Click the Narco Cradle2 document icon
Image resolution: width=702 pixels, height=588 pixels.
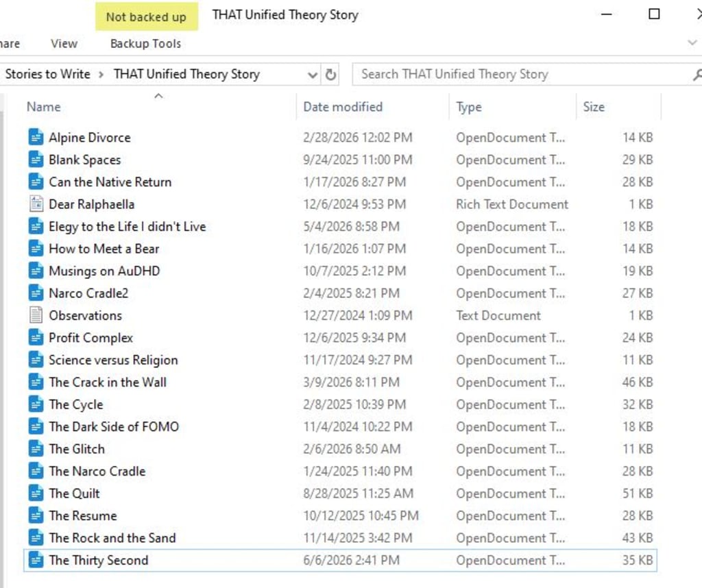(36, 293)
